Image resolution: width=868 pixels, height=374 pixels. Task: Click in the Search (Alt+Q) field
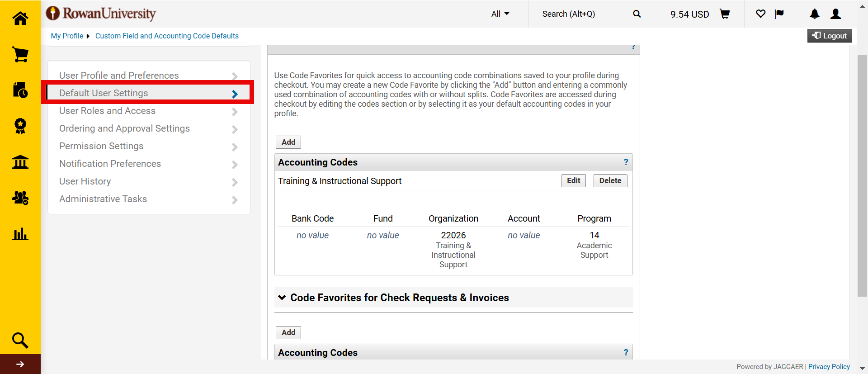pos(583,14)
